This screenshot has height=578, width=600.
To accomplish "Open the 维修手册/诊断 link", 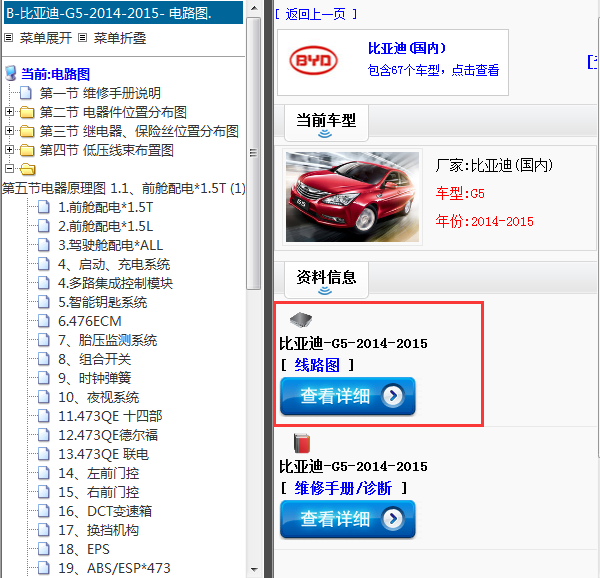I will tap(343, 488).
